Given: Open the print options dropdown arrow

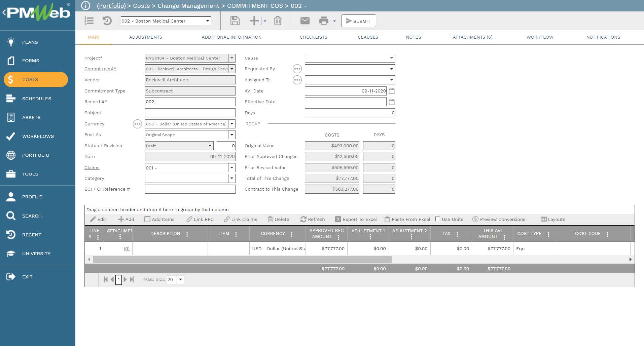Looking at the screenshot, I should 334,21.
